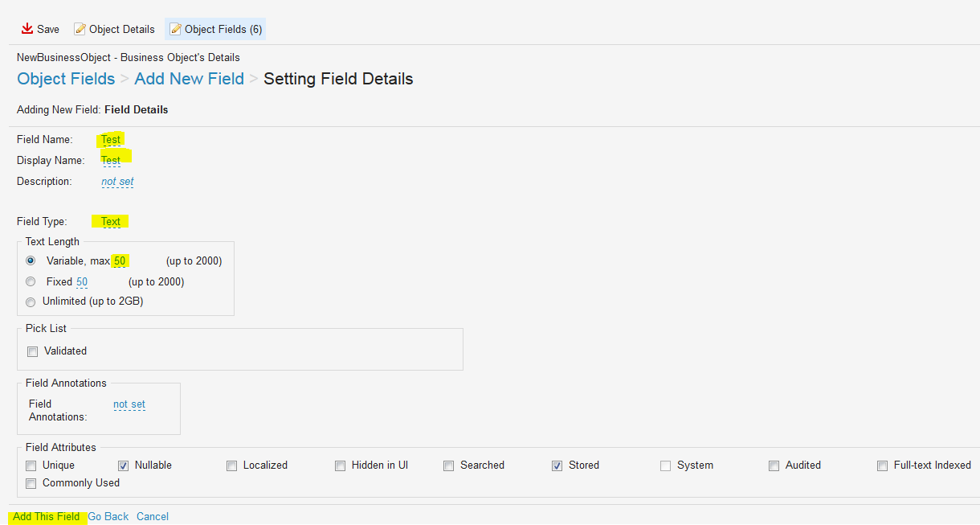This screenshot has height=525, width=980.
Task: Enable the Validated pick list checkbox
Action: click(33, 351)
